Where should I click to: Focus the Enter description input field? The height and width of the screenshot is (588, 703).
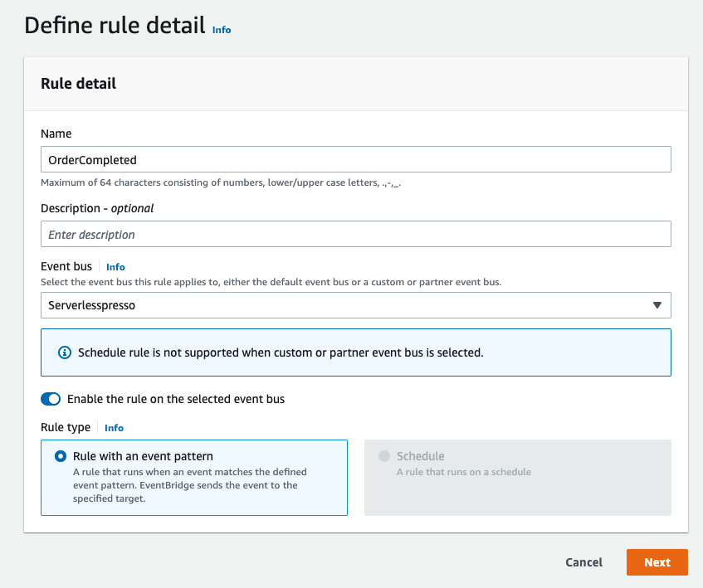click(x=356, y=234)
